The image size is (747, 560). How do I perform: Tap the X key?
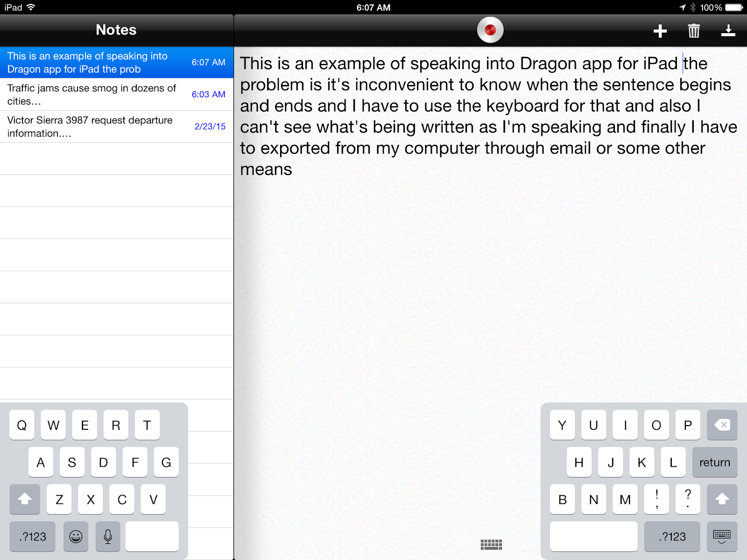(x=91, y=499)
